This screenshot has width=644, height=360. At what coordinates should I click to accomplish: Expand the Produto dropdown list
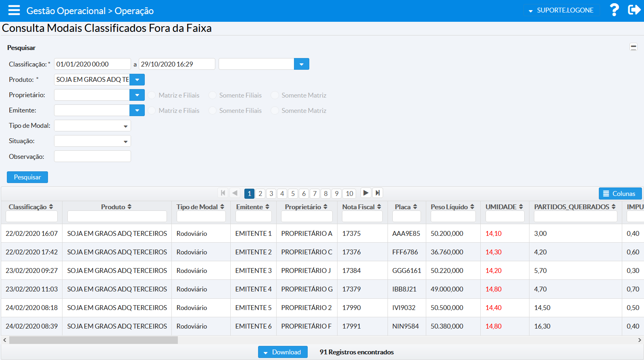(137, 80)
